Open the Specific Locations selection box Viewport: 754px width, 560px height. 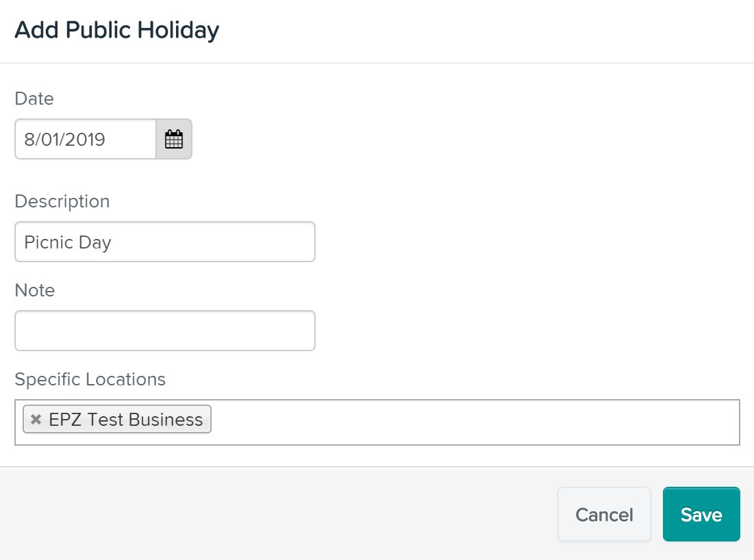[x=377, y=422]
